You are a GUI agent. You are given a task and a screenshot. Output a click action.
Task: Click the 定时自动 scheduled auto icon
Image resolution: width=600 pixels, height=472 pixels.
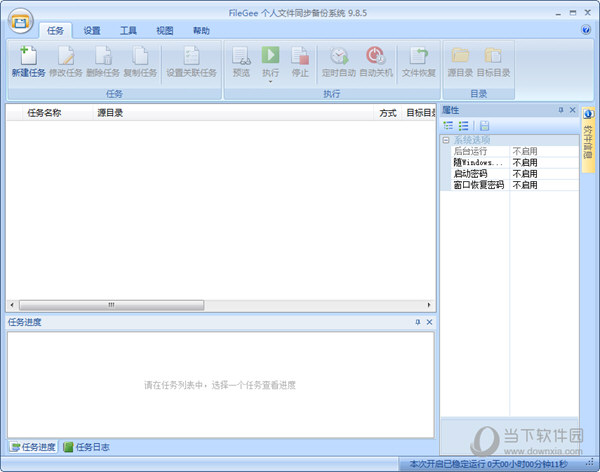(x=339, y=61)
